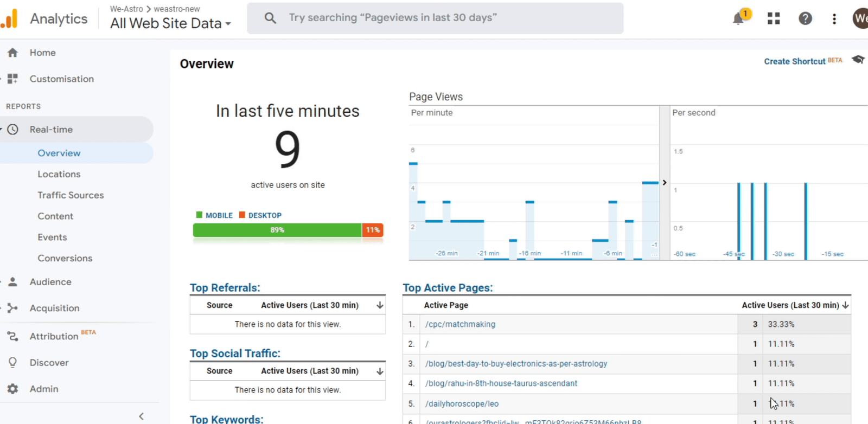The height and width of the screenshot is (424, 868).
Task: Open the Top Referrals heading link
Action: click(225, 288)
